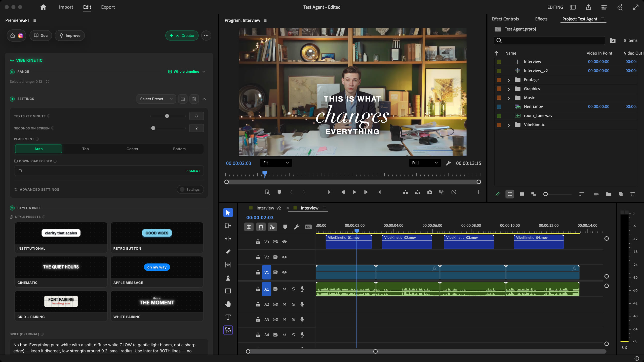Solo audio track A2
Screen dimensions: 644x362
point(293,304)
